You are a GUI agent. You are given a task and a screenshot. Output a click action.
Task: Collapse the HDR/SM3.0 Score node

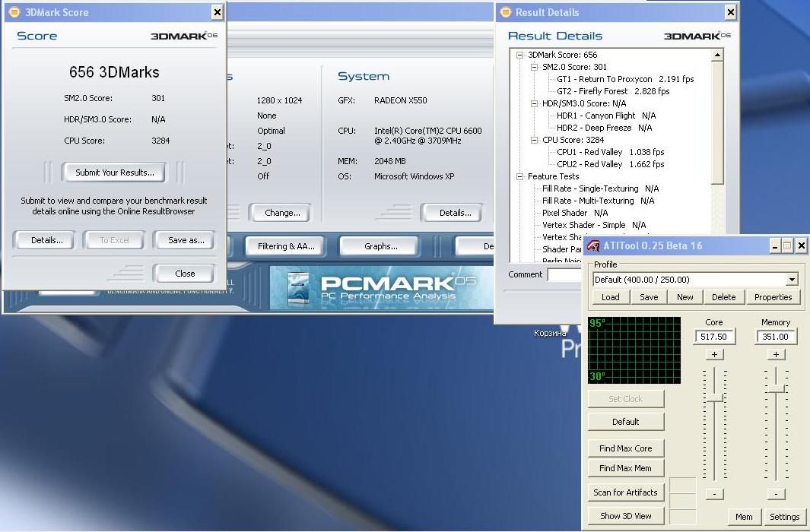534,103
